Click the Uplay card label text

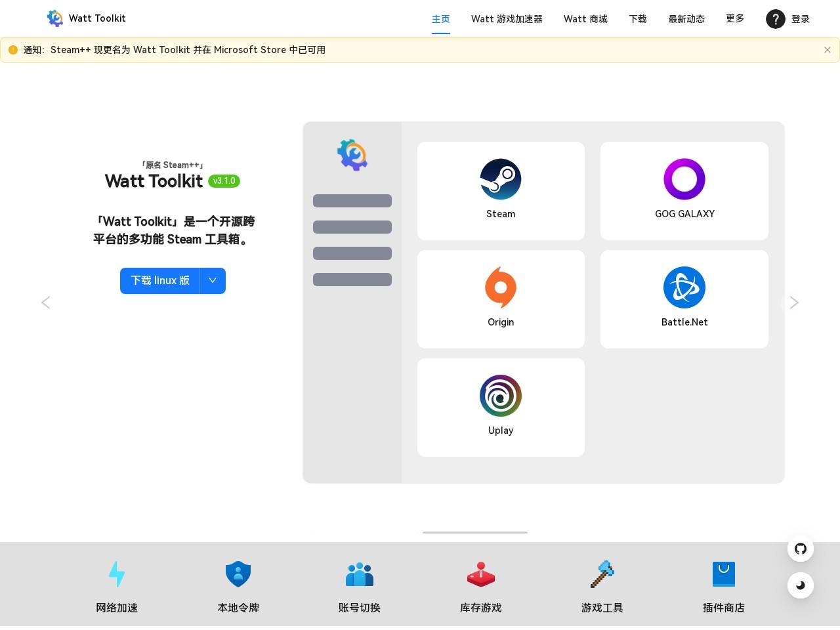point(501,430)
